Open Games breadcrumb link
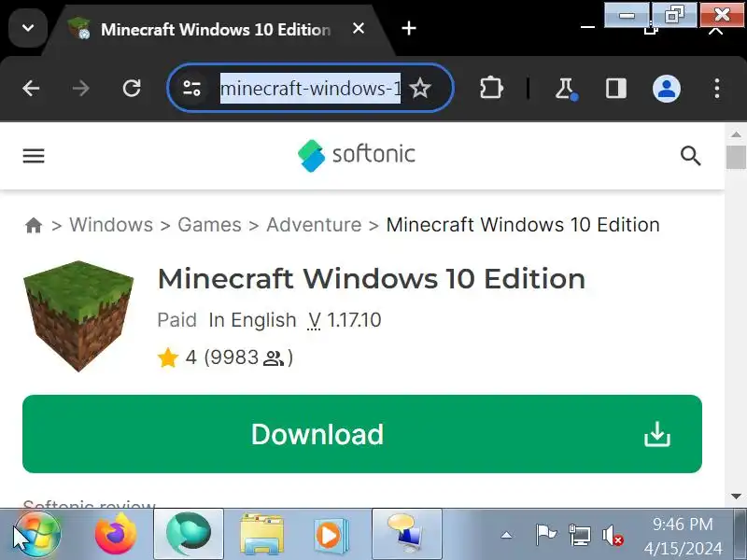 [x=209, y=225]
